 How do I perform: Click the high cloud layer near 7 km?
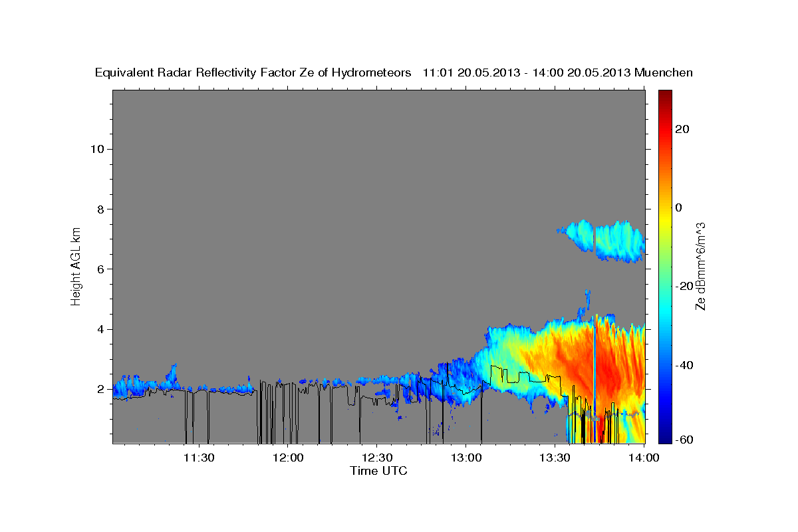click(x=602, y=240)
